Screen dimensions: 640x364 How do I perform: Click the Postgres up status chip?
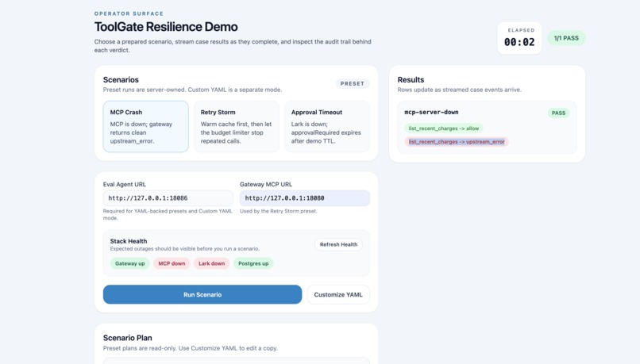click(x=253, y=263)
